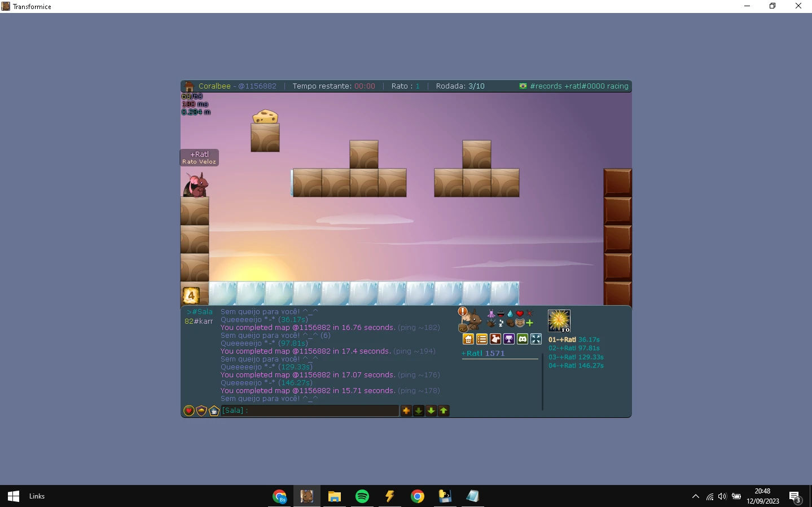Viewport: 812px width, 507px height.
Task: Click the Queeeeeijo (146.27s) chat line
Action: click(x=266, y=383)
